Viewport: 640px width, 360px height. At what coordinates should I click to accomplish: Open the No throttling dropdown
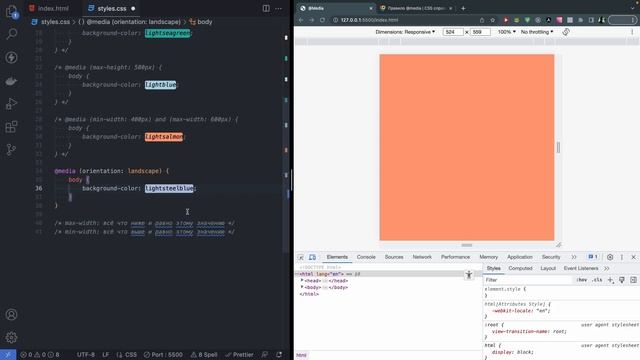coord(537,32)
